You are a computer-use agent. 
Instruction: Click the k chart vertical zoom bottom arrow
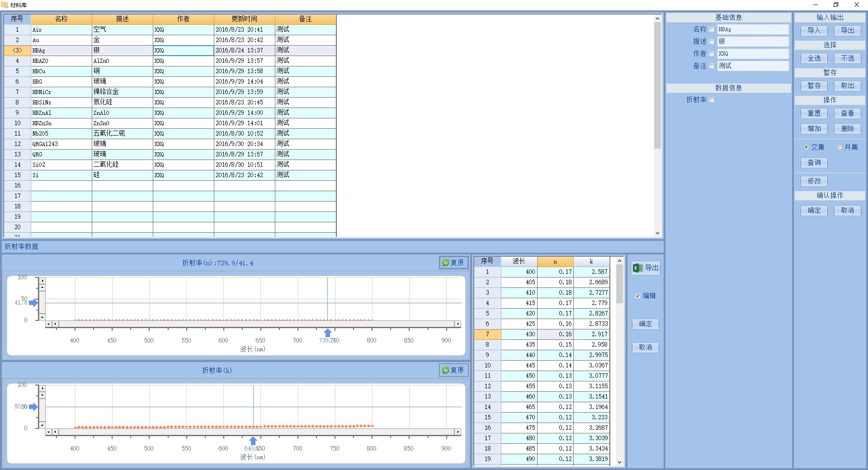(x=42, y=425)
